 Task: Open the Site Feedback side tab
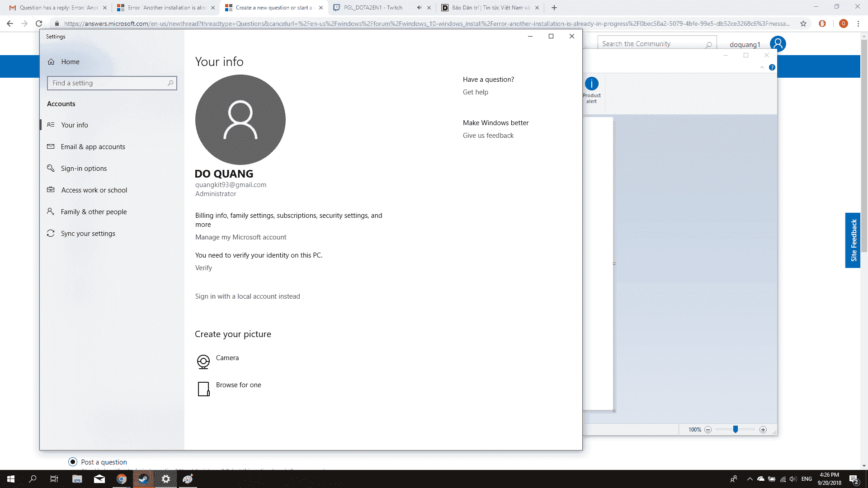pyautogui.click(x=853, y=240)
